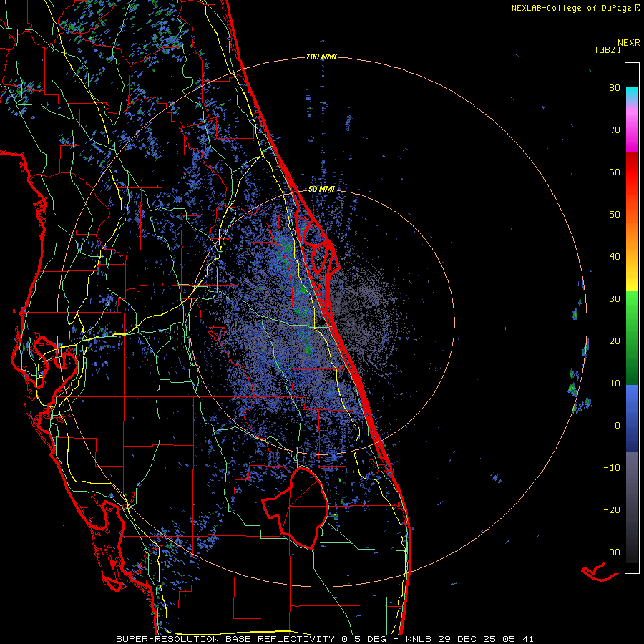Click the -30 value on the dBZ scale
This screenshot has width=644, height=644.
(612, 552)
